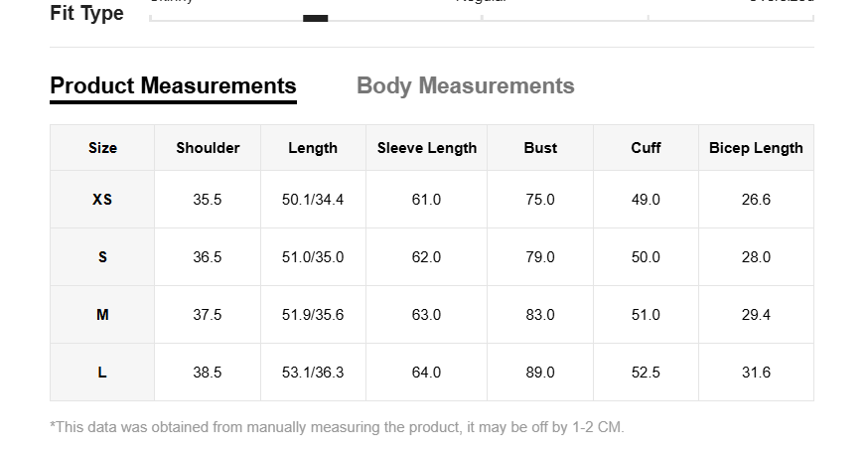Click the M bicep length value 29.4

point(756,315)
